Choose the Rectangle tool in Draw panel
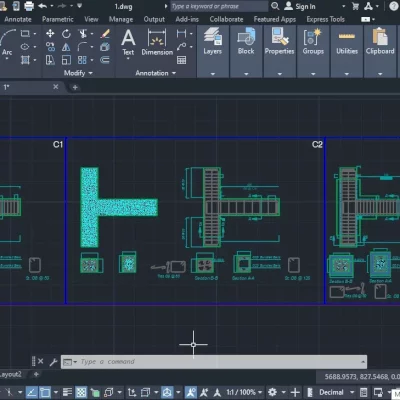Viewport: 400px width, 400px height. 25,34
